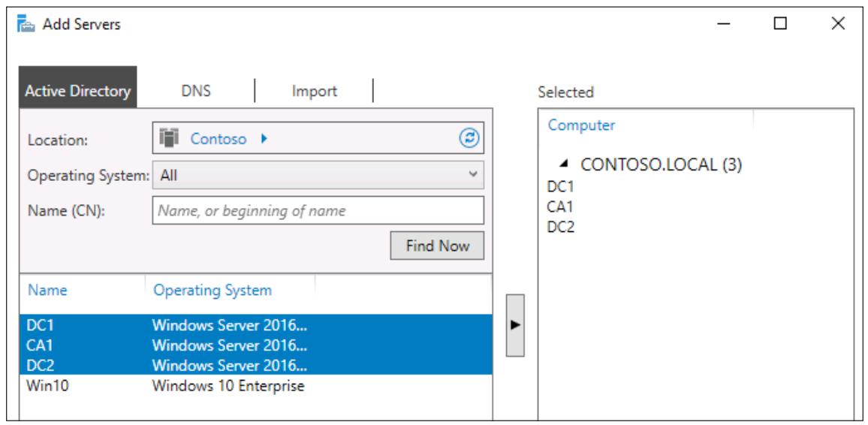Select the Contoso location link
868x425 pixels.
tap(218, 139)
